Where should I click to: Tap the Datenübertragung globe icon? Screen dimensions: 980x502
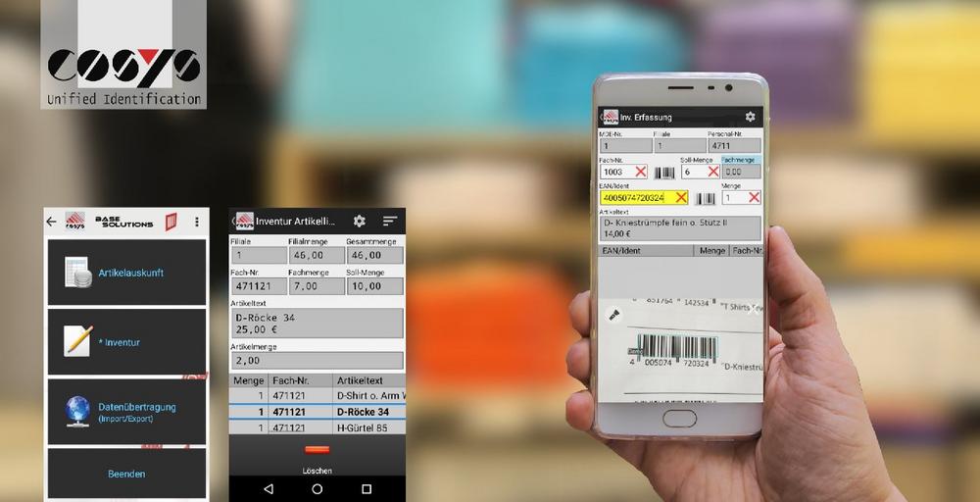(x=78, y=410)
